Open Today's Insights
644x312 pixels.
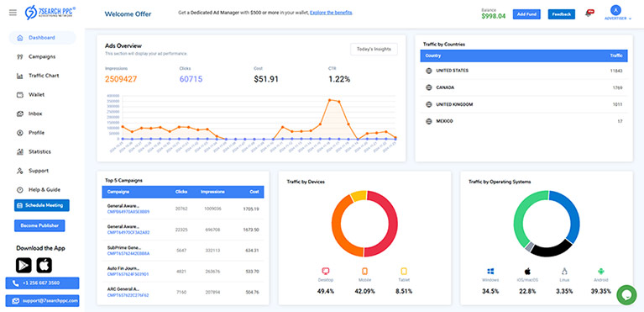pyautogui.click(x=374, y=49)
